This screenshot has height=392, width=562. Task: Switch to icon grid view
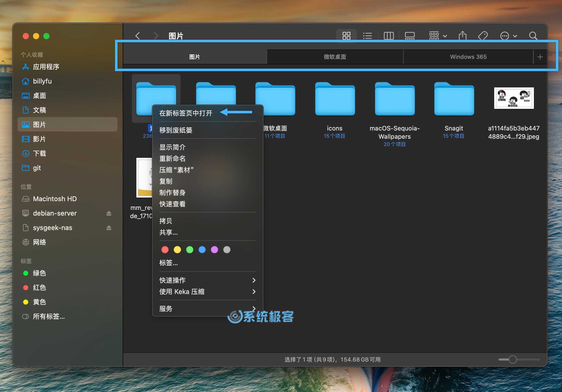tap(346, 36)
